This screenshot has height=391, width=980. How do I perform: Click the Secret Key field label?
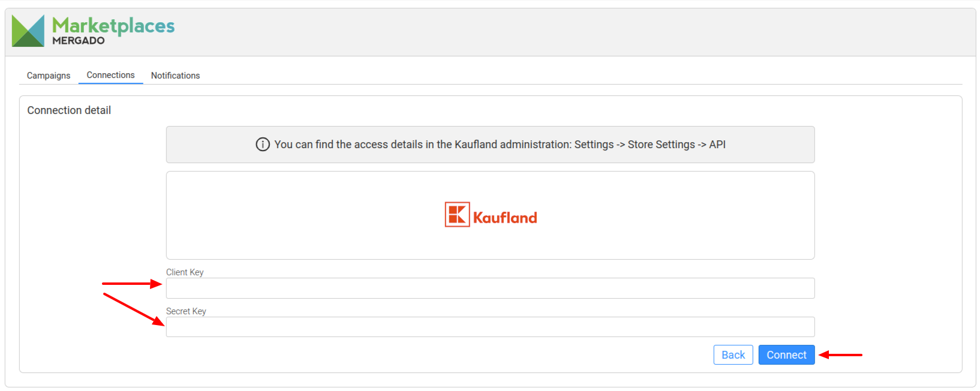pos(186,311)
